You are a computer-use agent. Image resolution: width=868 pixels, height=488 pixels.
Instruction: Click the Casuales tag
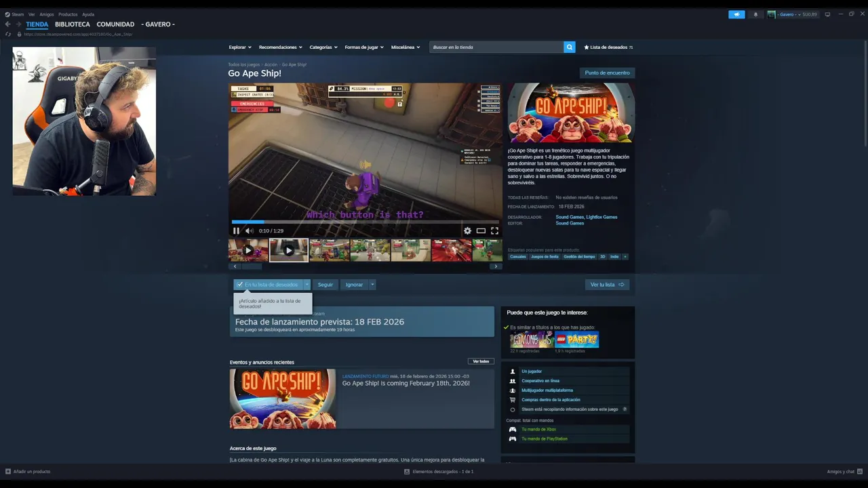point(518,257)
